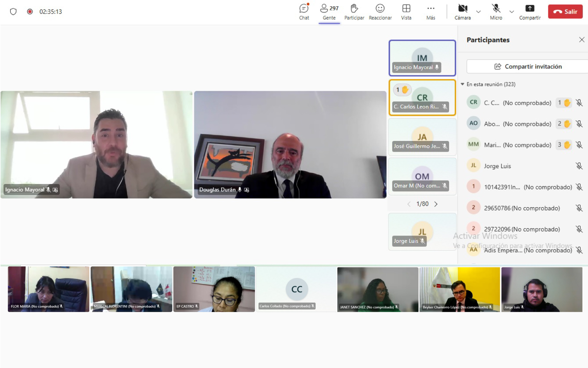Screen dimensions: 588x368
Task: Click muted mic icon for 29722096
Action: (579, 229)
